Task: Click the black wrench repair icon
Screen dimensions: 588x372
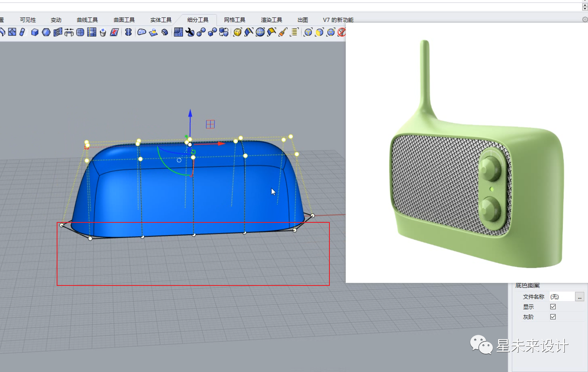Action: [x=189, y=32]
